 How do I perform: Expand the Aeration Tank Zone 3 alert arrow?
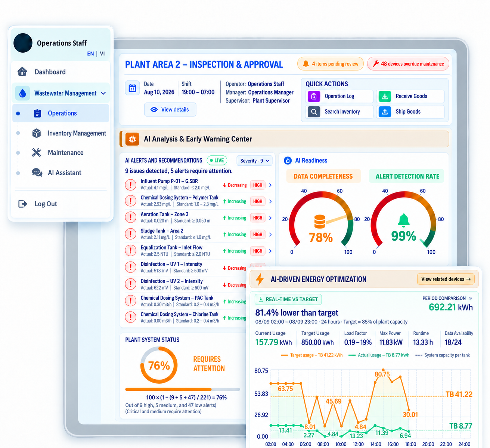[x=270, y=218]
